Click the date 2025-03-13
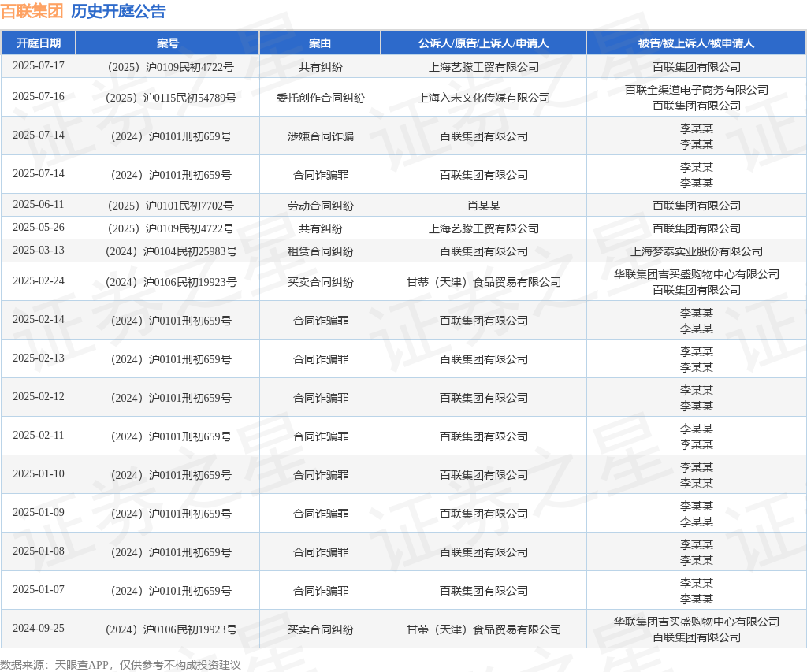The width and height of the screenshot is (807, 672). coord(39,250)
